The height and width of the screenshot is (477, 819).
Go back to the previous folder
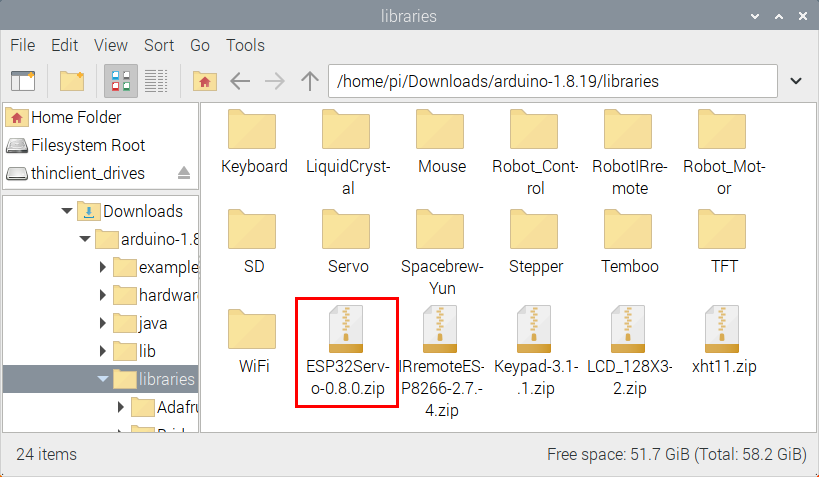coord(240,81)
